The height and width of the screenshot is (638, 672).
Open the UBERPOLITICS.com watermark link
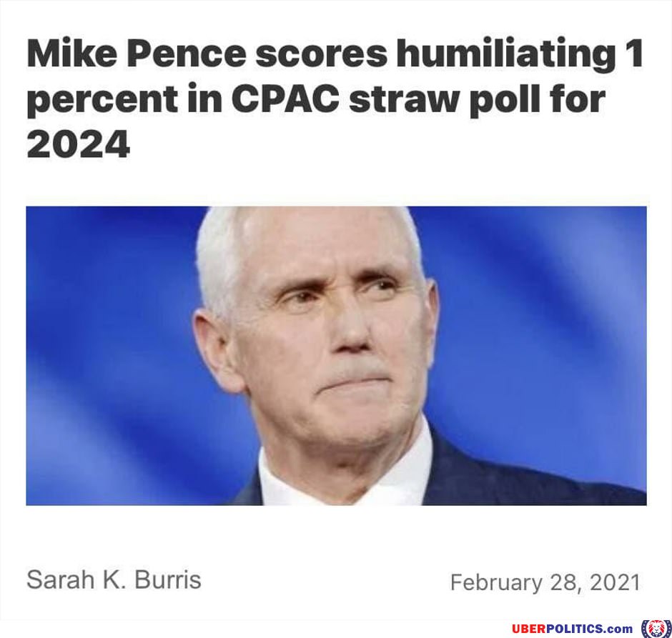(x=572, y=629)
